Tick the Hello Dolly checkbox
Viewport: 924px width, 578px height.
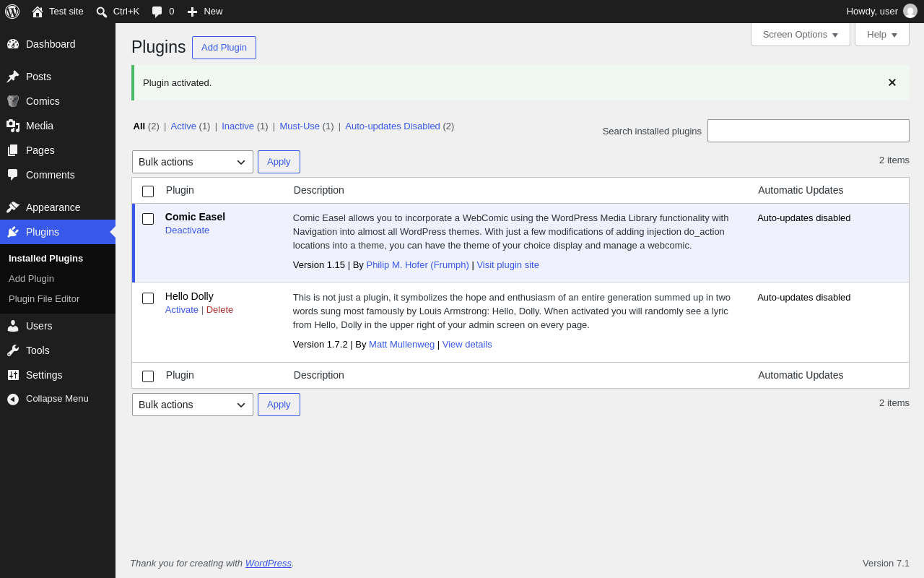pos(148,298)
